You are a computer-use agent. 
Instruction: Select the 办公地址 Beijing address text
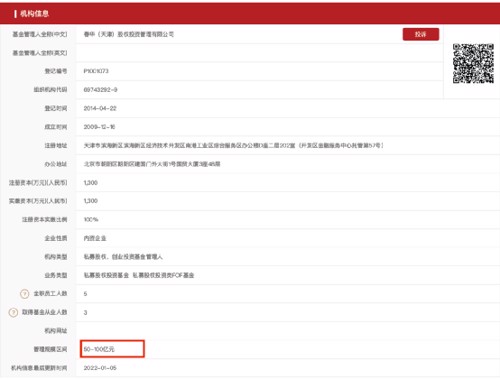[152, 164]
